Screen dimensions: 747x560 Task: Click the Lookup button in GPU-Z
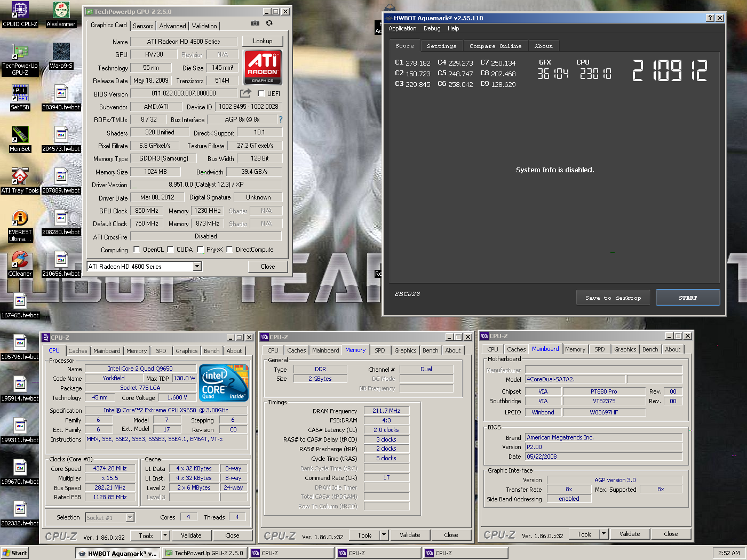[x=263, y=41]
